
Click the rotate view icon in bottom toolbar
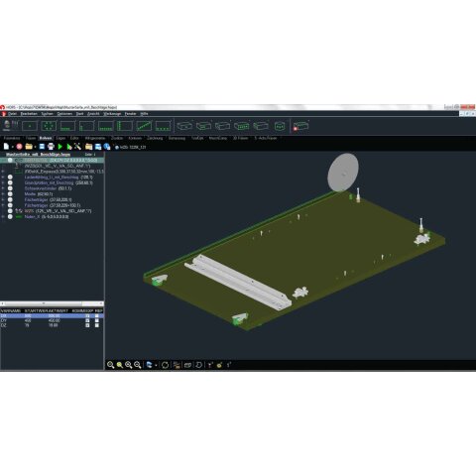pos(165,365)
